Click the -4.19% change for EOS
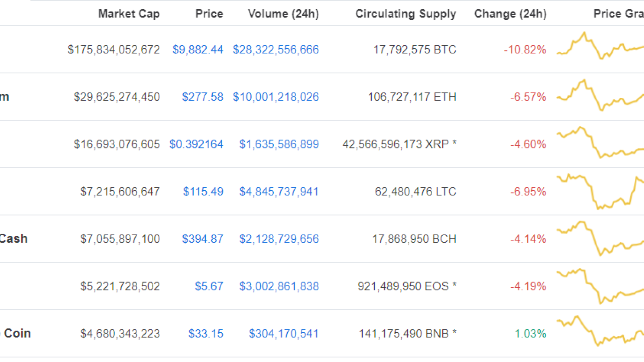The image size is (644, 362). click(528, 286)
